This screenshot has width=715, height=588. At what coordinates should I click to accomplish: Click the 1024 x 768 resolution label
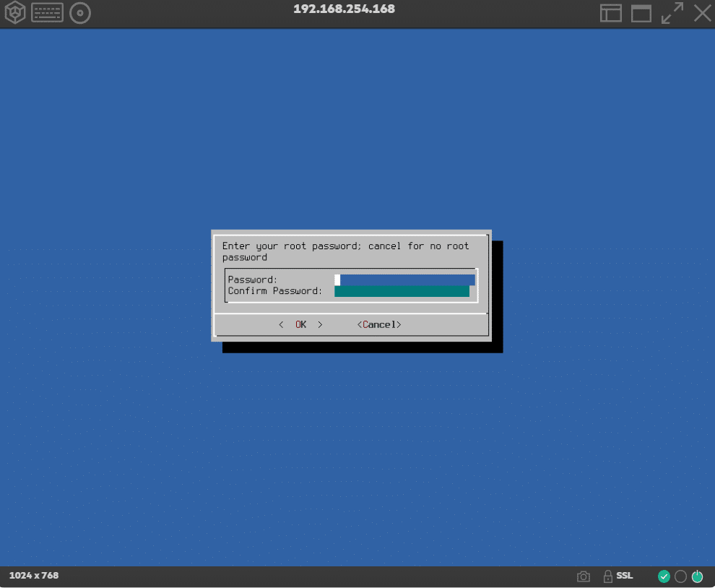[34, 575]
